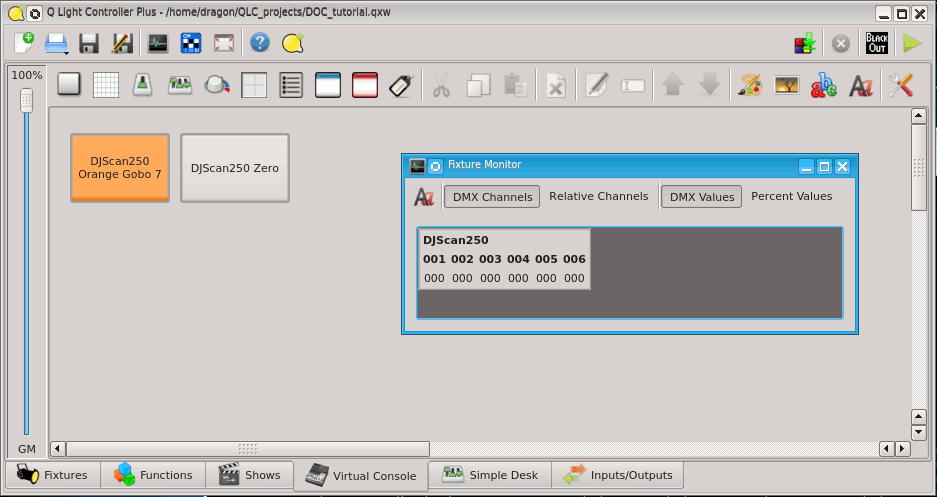The width and height of the screenshot is (937, 497).
Task: Choose widget background color
Action: point(750,85)
